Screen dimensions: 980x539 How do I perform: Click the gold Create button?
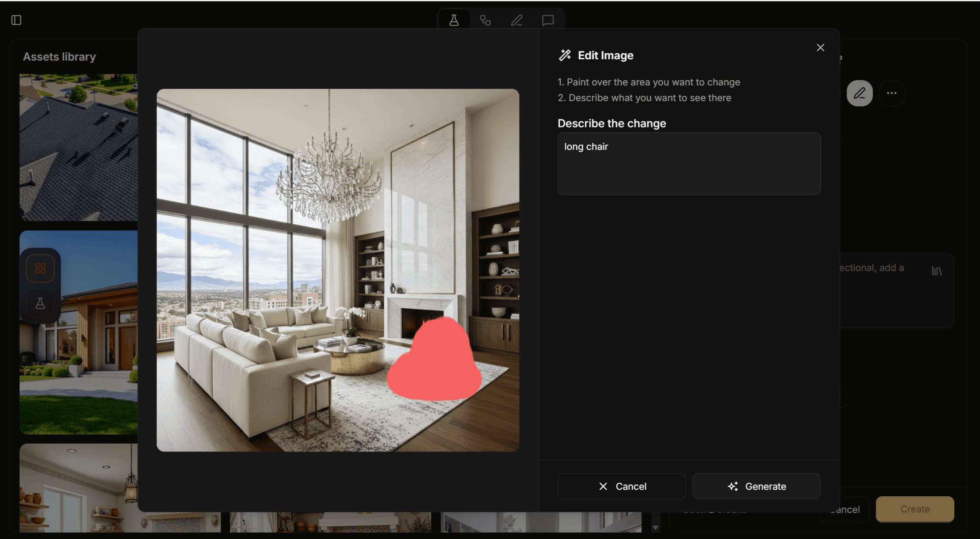(915, 509)
